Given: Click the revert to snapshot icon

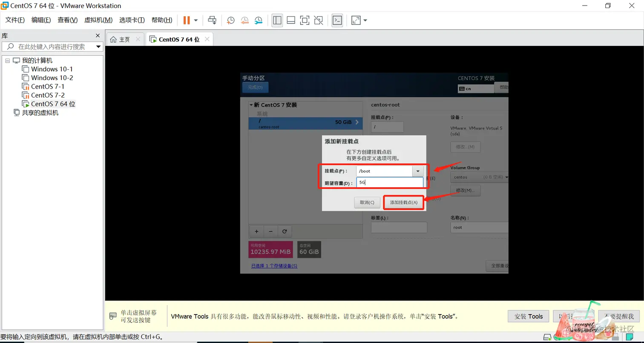Looking at the screenshot, I should point(245,20).
